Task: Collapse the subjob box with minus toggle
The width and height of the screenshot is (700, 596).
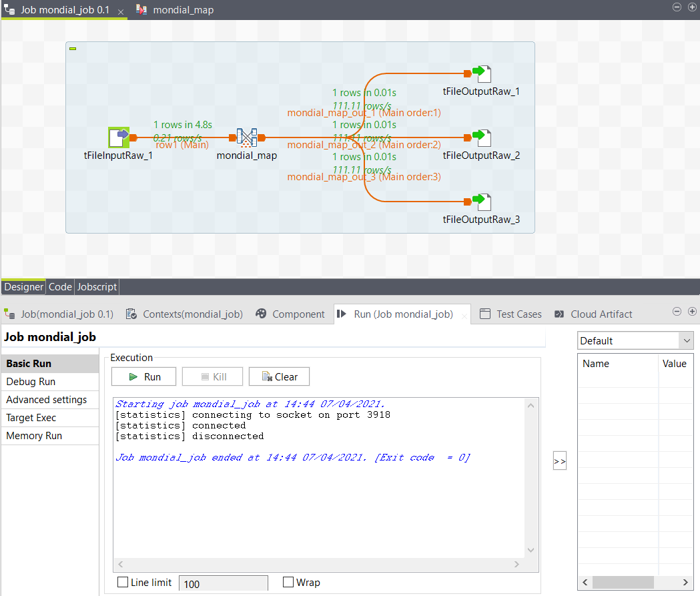Action: pyautogui.click(x=73, y=49)
